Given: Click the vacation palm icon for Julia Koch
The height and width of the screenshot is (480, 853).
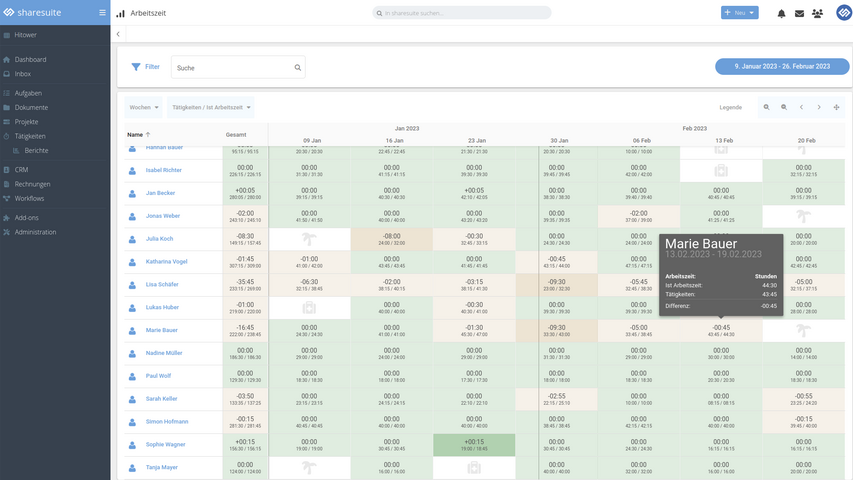Looking at the screenshot, I should [x=309, y=239].
